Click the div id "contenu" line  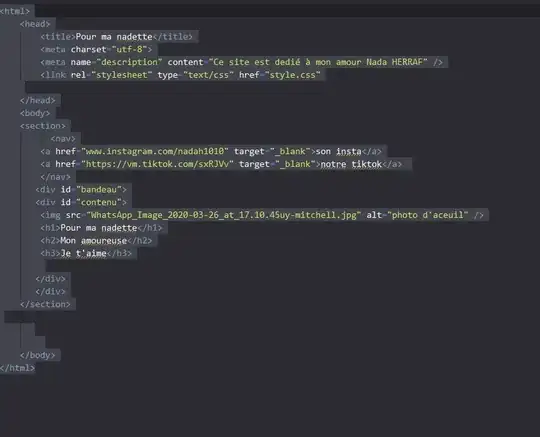point(81,202)
